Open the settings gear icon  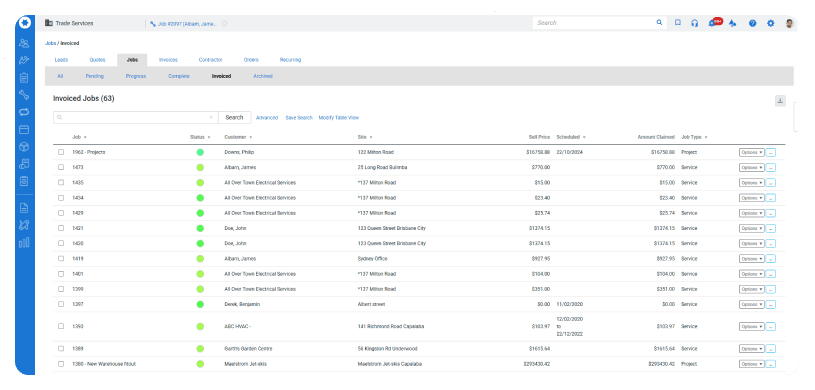click(771, 23)
